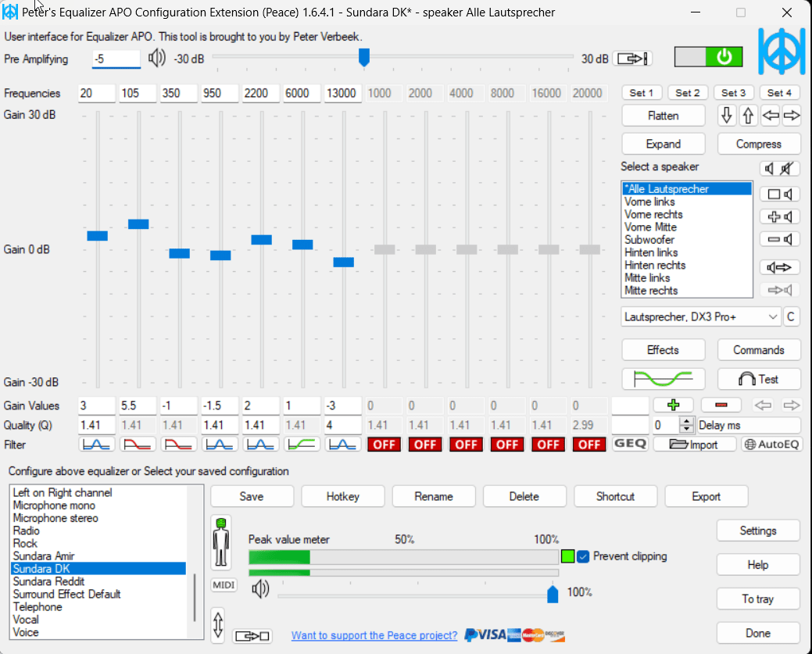
Task: Select the Set 1 preset
Action: coord(641,93)
